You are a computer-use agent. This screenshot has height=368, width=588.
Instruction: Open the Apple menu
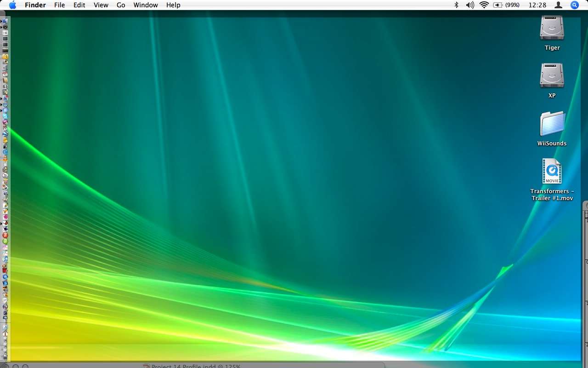coord(12,5)
